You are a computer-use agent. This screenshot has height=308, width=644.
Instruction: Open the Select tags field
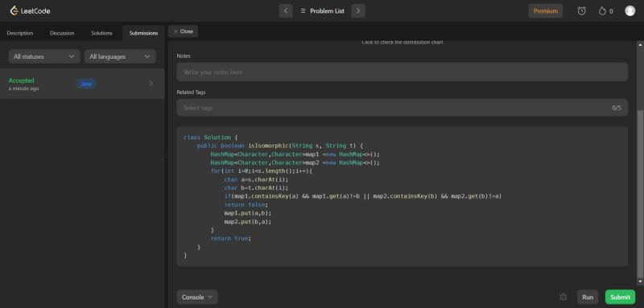click(402, 108)
